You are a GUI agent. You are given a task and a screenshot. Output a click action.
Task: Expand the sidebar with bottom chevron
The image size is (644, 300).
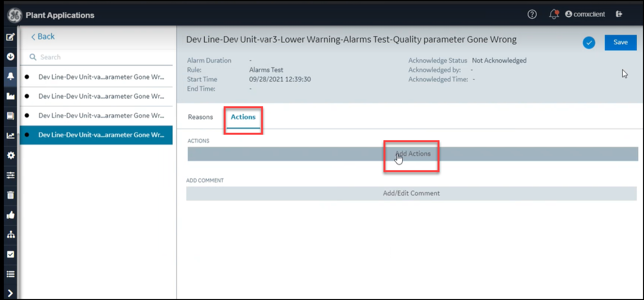point(10,293)
